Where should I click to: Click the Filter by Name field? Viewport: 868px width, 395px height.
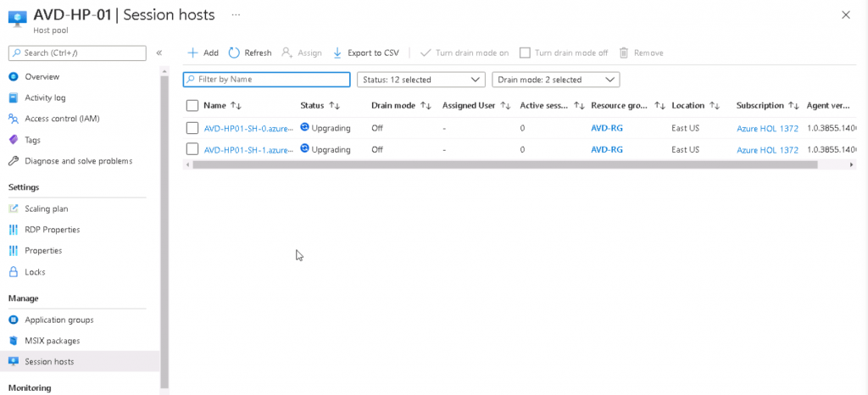click(x=267, y=80)
